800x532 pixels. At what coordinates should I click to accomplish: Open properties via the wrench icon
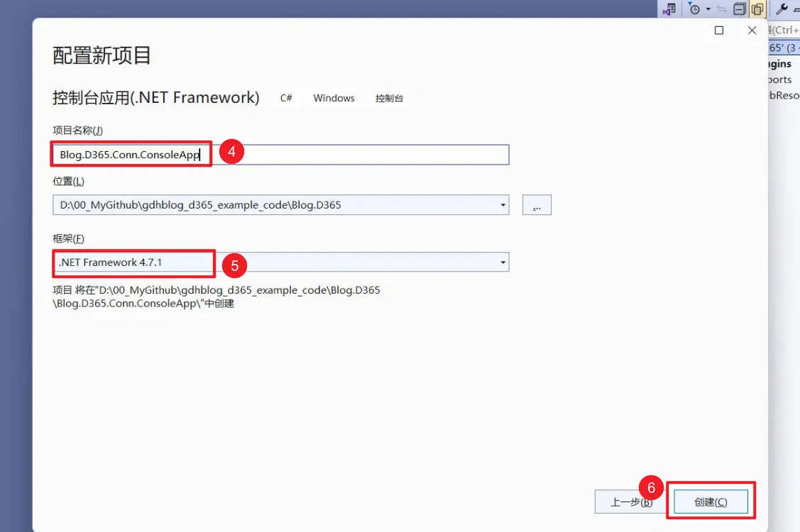click(782, 9)
